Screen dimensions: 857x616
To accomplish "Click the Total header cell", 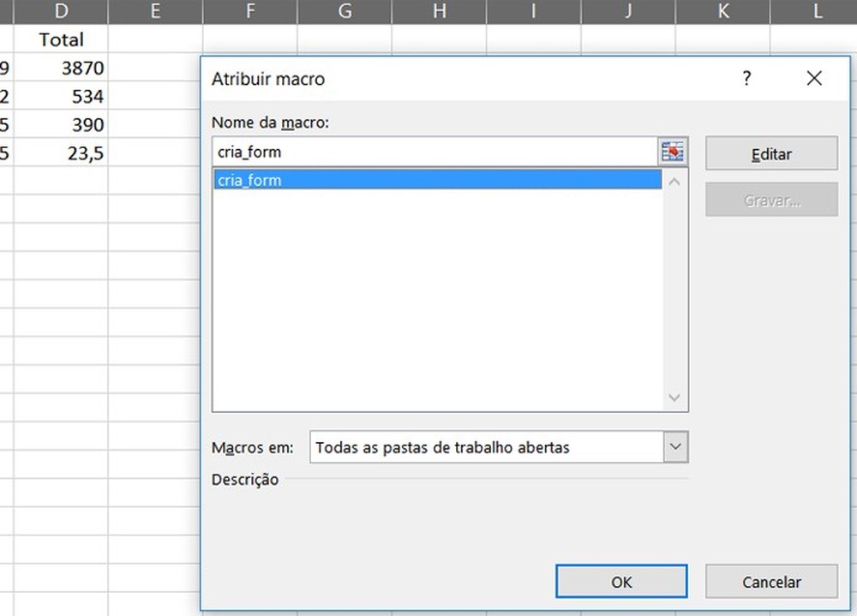I will [x=62, y=39].
